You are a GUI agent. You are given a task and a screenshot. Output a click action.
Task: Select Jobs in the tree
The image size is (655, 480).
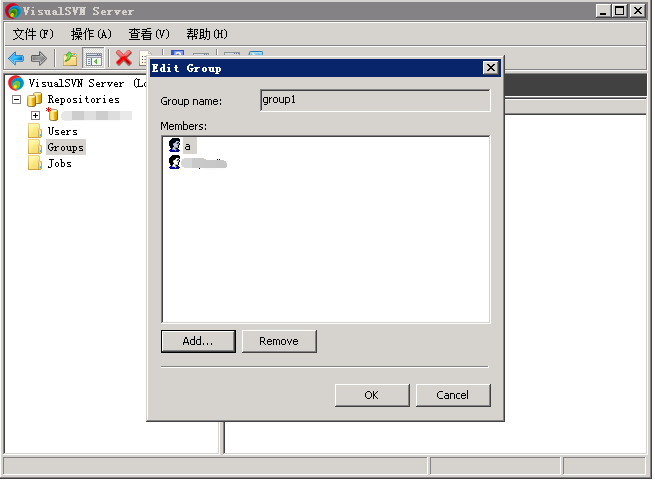tap(60, 163)
